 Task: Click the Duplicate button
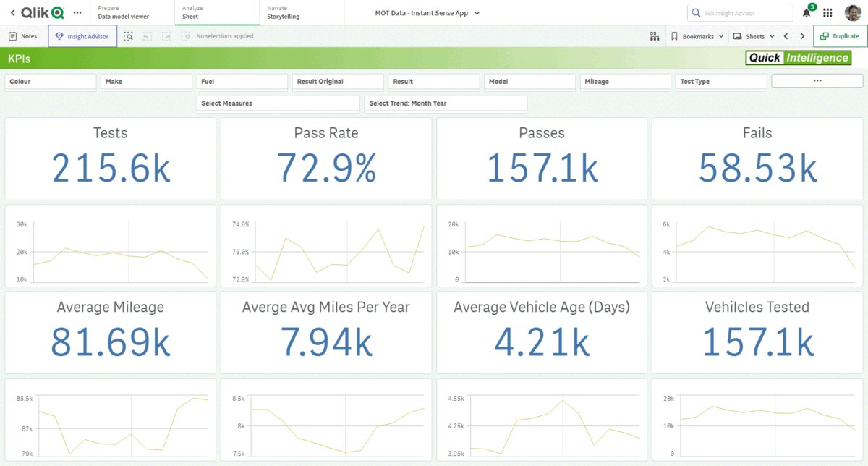pos(841,36)
